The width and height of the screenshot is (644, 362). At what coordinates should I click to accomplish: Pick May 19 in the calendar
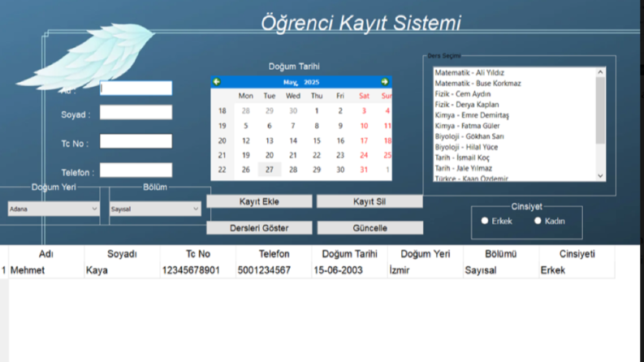pos(245,155)
